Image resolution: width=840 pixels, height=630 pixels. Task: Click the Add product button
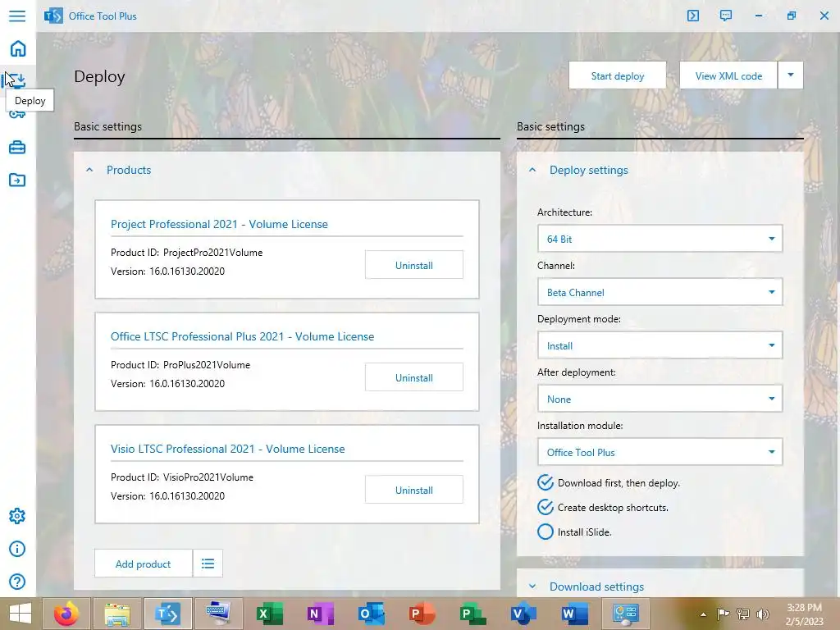pos(143,563)
